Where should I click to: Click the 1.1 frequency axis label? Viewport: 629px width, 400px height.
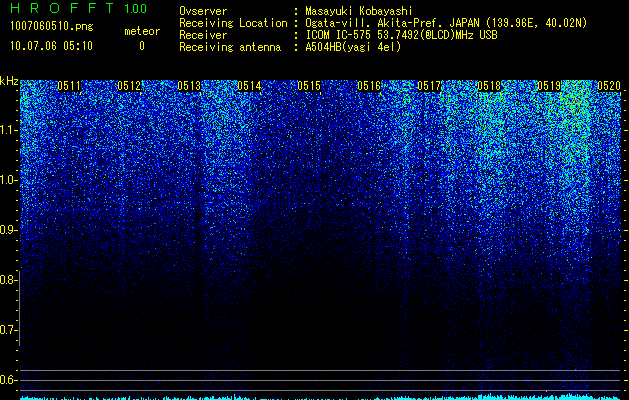point(8,130)
